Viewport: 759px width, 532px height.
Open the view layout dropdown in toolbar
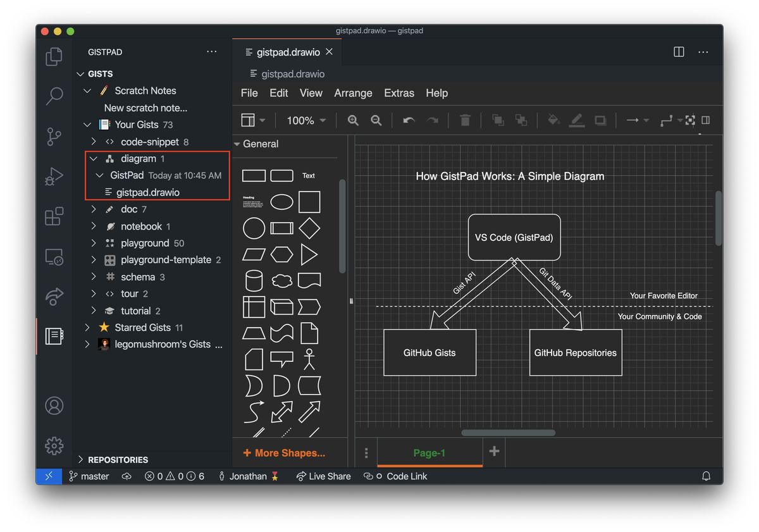pos(253,120)
